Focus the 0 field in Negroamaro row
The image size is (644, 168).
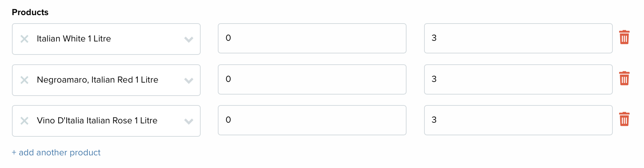312,79
